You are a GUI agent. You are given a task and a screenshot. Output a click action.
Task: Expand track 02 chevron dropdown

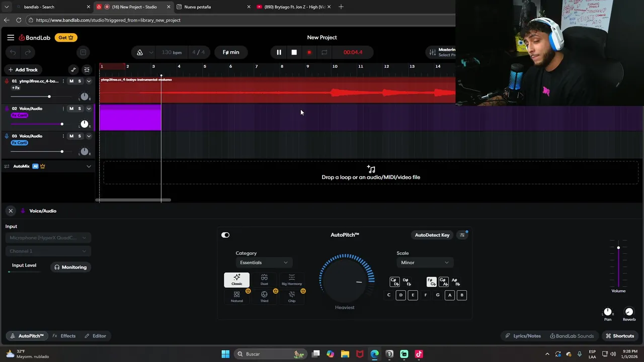pyautogui.click(x=89, y=109)
